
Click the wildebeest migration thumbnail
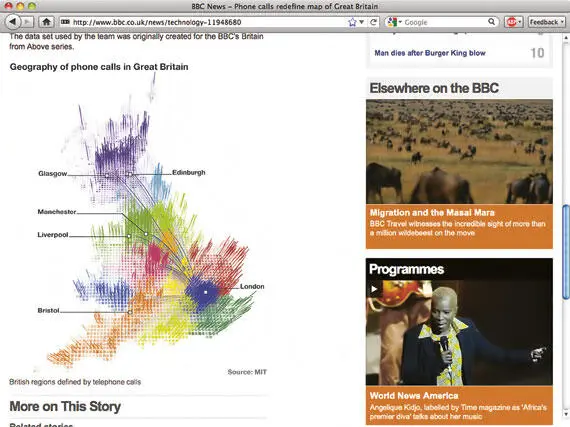pyautogui.click(x=459, y=152)
